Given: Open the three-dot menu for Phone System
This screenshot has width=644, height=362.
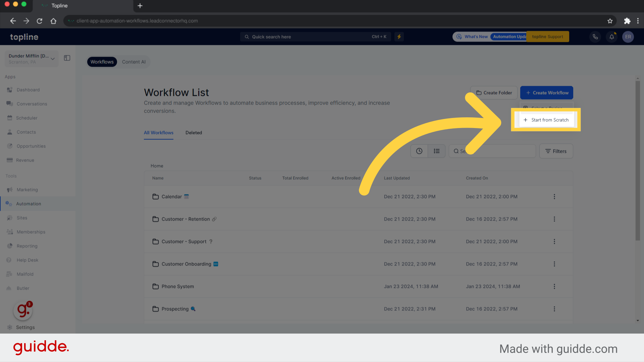Looking at the screenshot, I should (554, 286).
